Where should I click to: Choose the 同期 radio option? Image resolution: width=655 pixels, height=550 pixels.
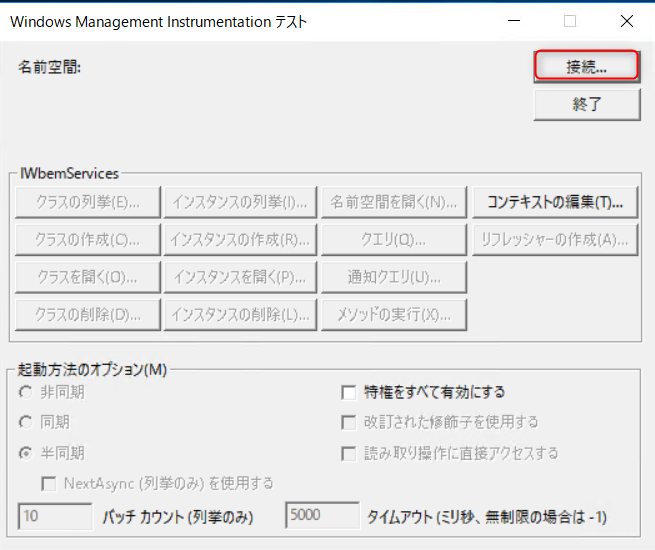click(26, 422)
